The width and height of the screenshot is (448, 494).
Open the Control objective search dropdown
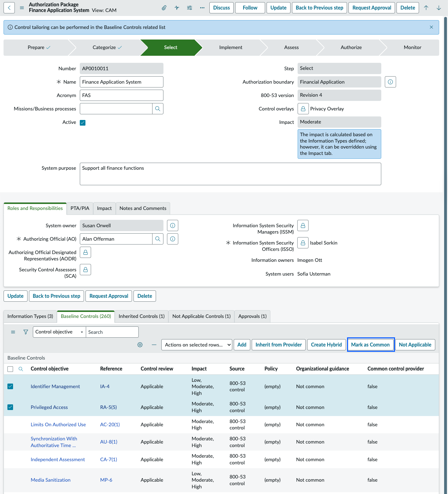coord(59,332)
